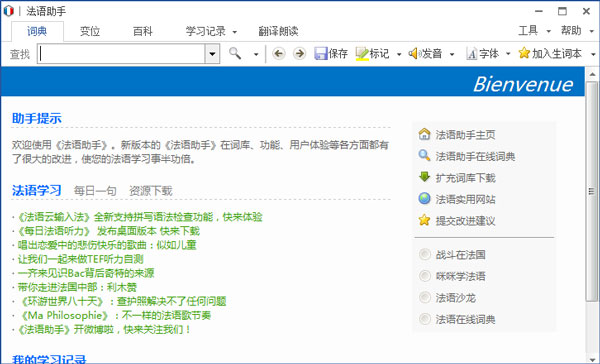600x364 pixels.
Task: Open the 开微博啦 announcement link
Action: click(104, 329)
